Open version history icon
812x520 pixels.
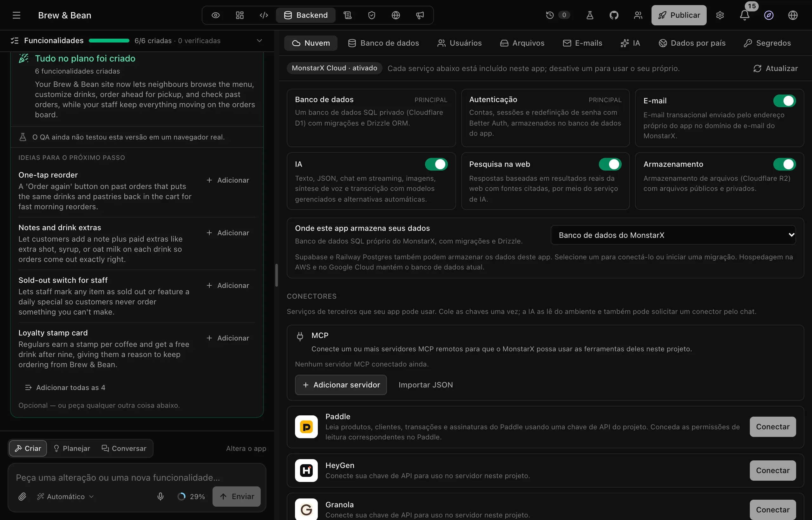coord(550,15)
